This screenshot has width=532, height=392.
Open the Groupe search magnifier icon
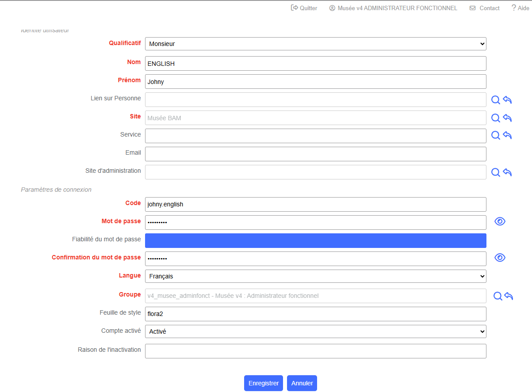coord(498,296)
